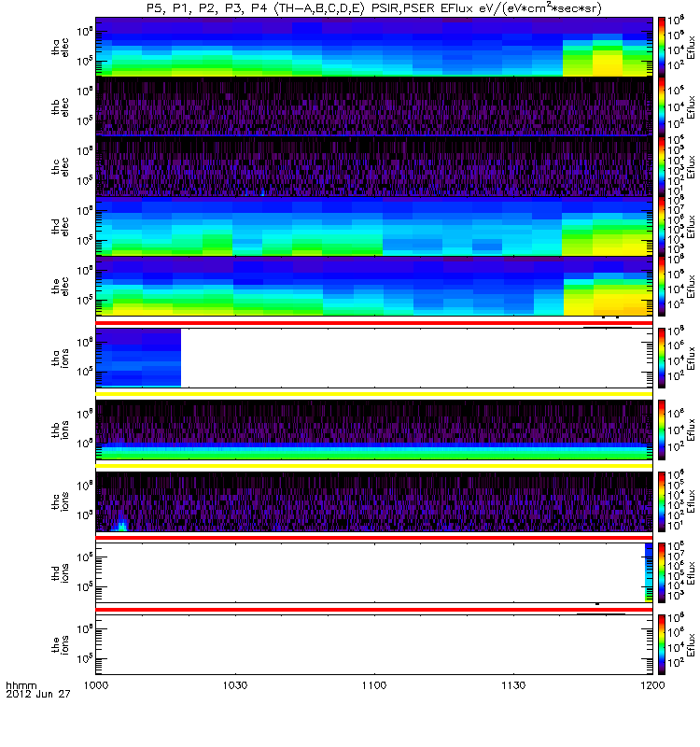Click the 'hhmm' axis unit label
Viewport: 700px width, 747px height.
pyautogui.click(x=21, y=686)
